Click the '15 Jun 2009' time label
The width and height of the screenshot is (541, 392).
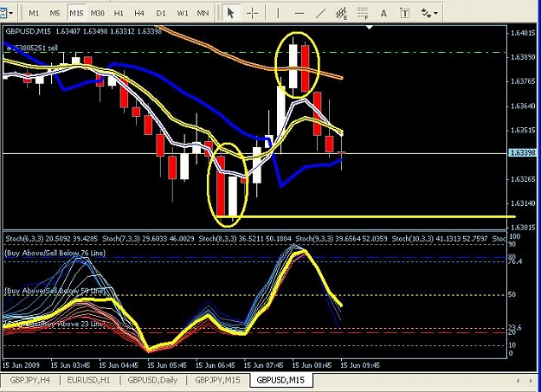[x=21, y=365]
